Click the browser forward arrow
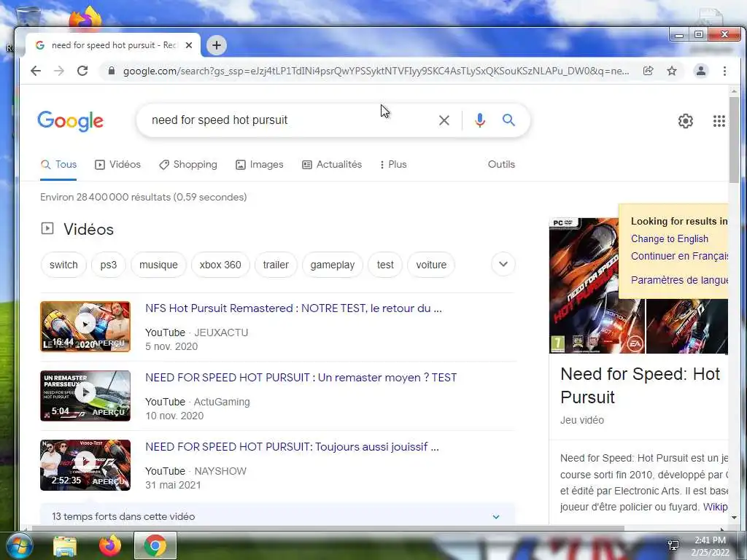This screenshot has height=560, width=747. click(59, 71)
